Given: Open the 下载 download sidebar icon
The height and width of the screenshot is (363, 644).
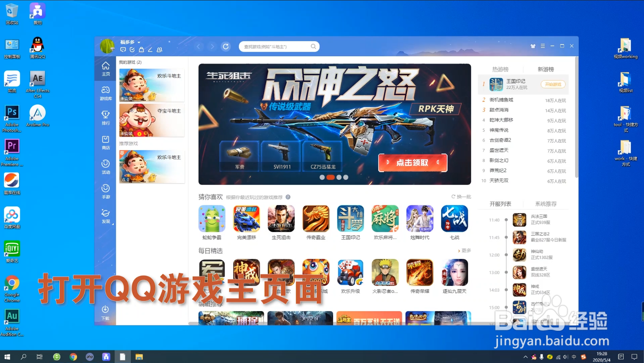Looking at the screenshot, I should 105,312.
